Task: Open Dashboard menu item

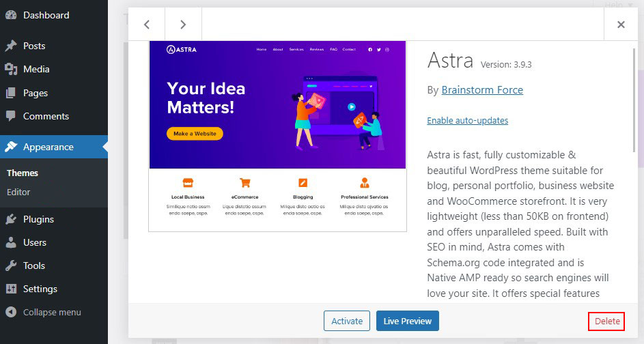Action: coord(46,15)
